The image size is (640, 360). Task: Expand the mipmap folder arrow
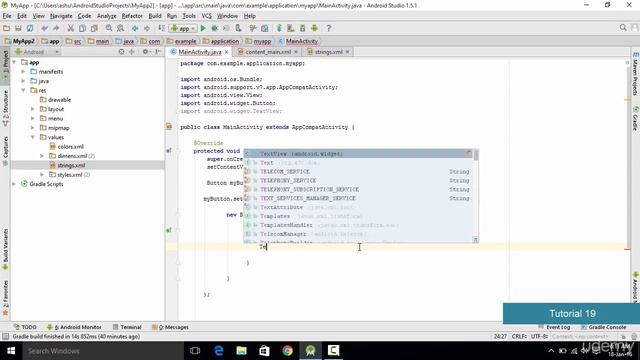tap(33, 128)
